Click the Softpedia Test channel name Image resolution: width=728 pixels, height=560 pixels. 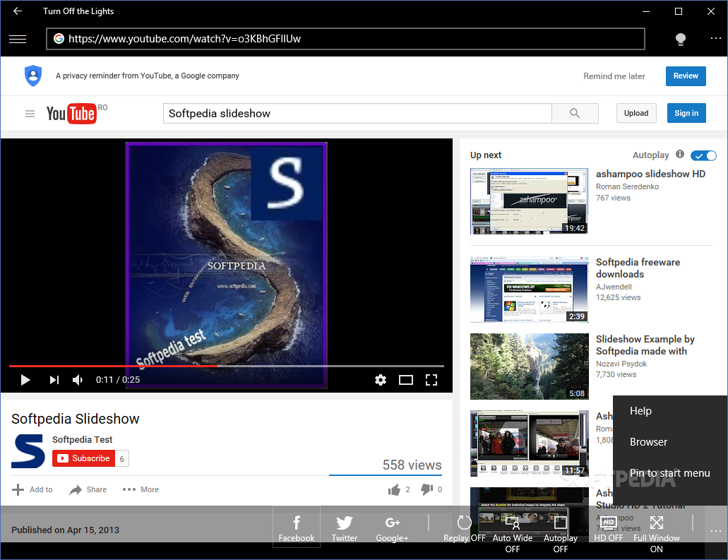click(82, 440)
